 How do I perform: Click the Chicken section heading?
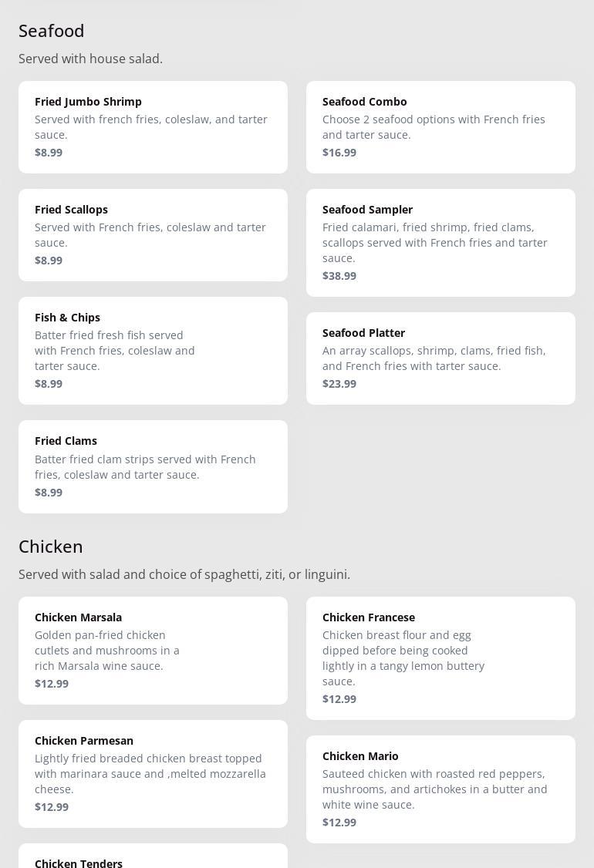tap(51, 547)
